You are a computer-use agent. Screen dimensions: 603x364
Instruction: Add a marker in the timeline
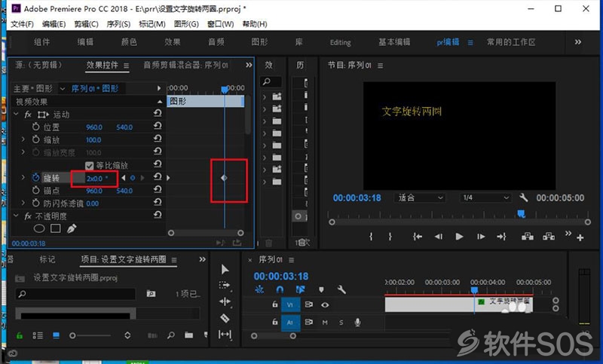(x=321, y=289)
